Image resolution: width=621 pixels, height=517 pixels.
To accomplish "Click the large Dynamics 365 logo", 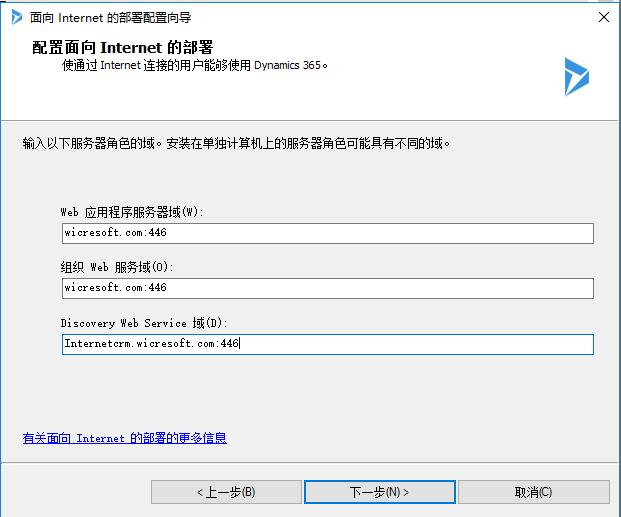I will point(577,76).
